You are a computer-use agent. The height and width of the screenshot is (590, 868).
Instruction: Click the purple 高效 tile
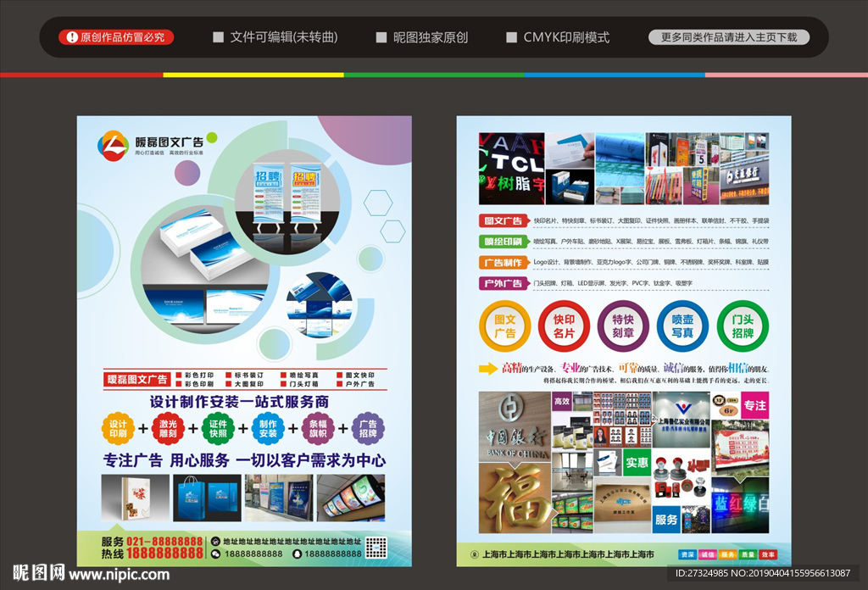coord(562,401)
